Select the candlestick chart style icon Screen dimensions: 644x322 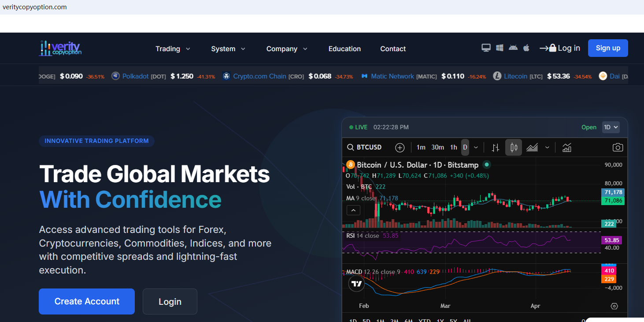click(x=514, y=147)
